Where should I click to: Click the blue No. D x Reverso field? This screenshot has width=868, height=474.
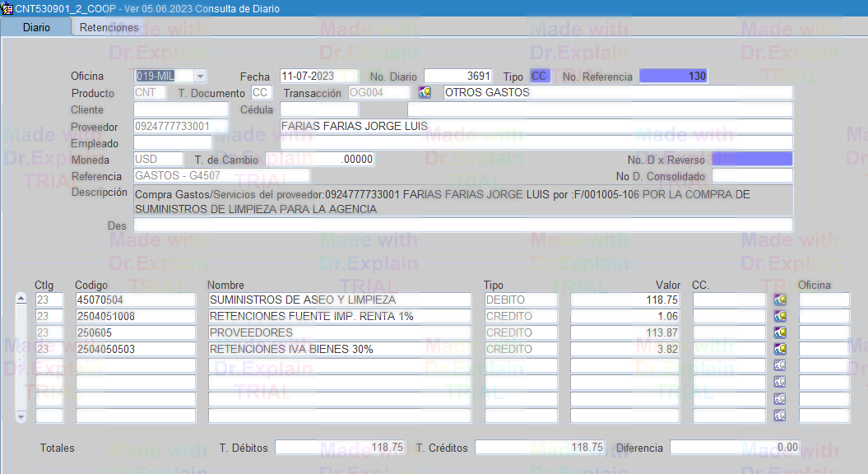point(751,159)
